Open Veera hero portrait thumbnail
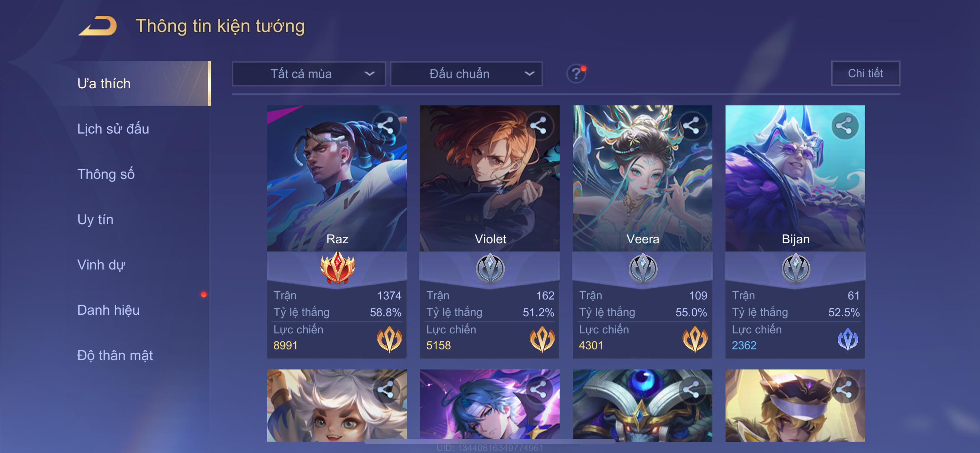Image resolution: width=980 pixels, height=453 pixels. [642, 178]
